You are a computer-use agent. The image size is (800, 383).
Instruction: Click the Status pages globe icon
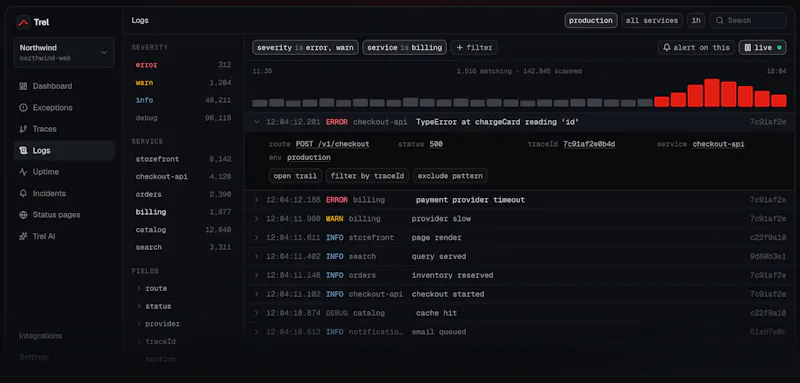point(23,215)
